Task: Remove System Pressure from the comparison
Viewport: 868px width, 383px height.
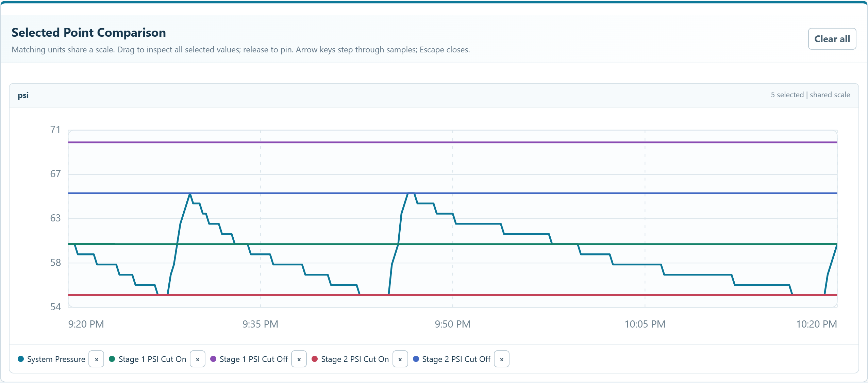Action: (x=96, y=359)
